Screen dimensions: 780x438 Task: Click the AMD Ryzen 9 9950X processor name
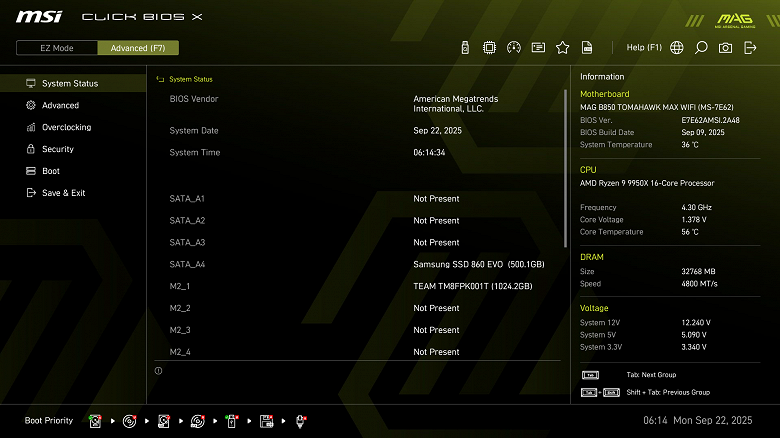coord(647,183)
